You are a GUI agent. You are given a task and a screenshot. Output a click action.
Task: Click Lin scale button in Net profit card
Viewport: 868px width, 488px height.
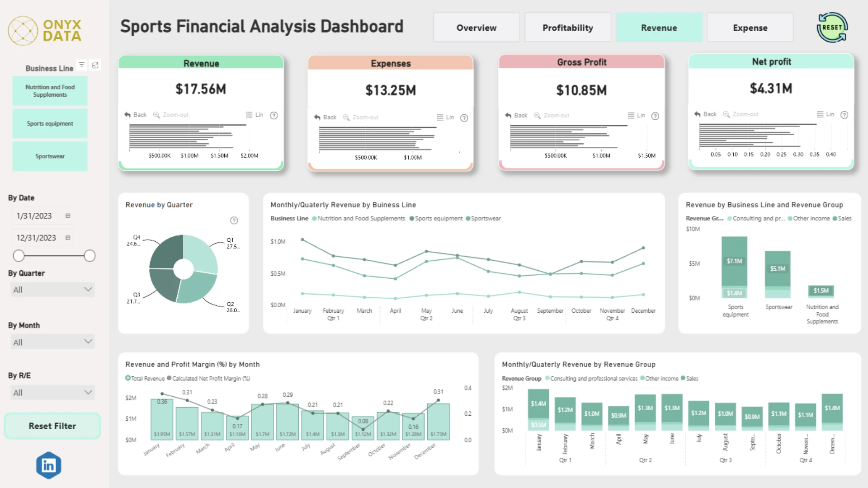(826, 114)
